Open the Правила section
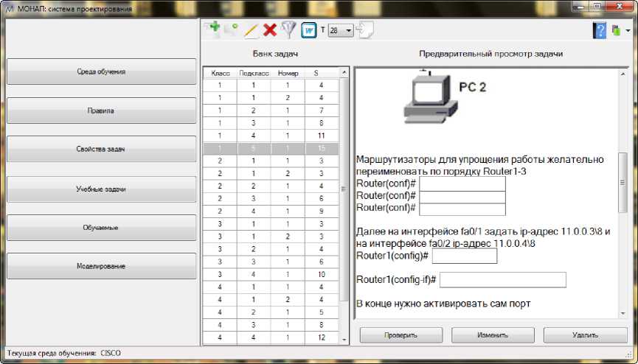This screenshot has height=364, width=638. click(101, 111)
